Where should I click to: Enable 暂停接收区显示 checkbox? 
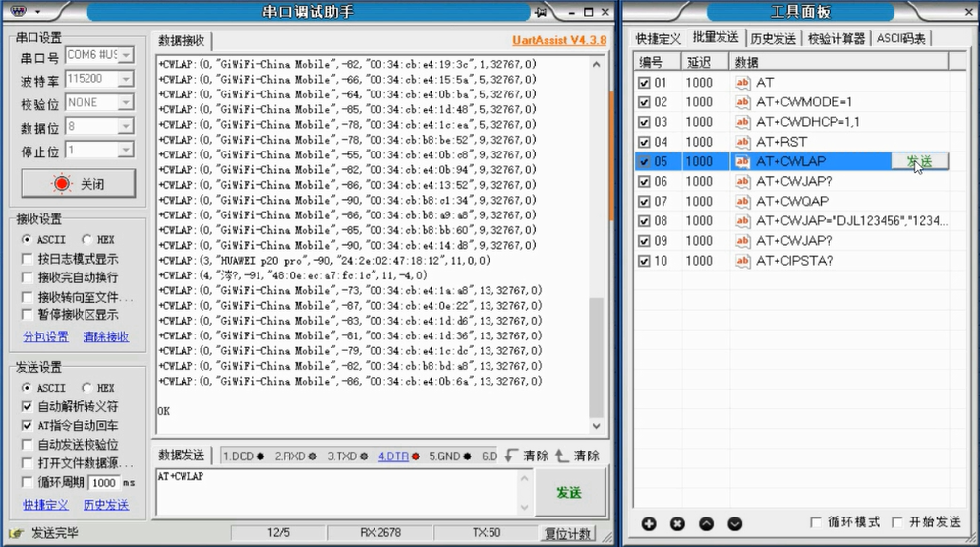(27, 314)
